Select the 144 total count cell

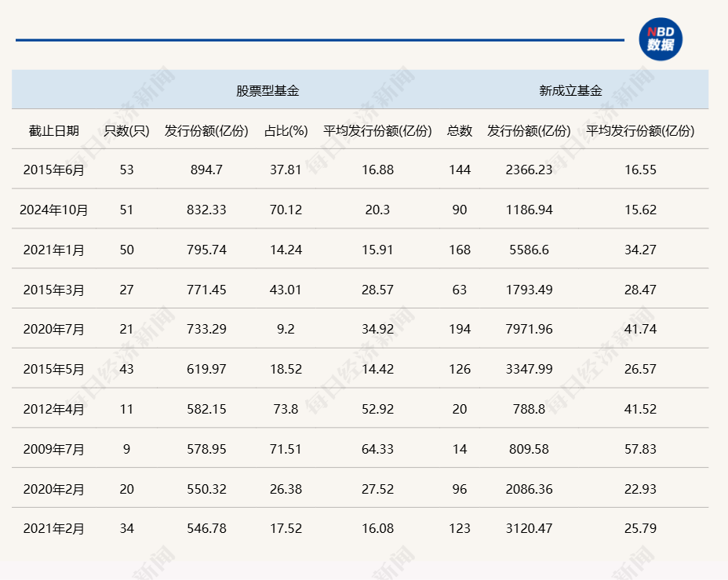click(x=460, y=170)
